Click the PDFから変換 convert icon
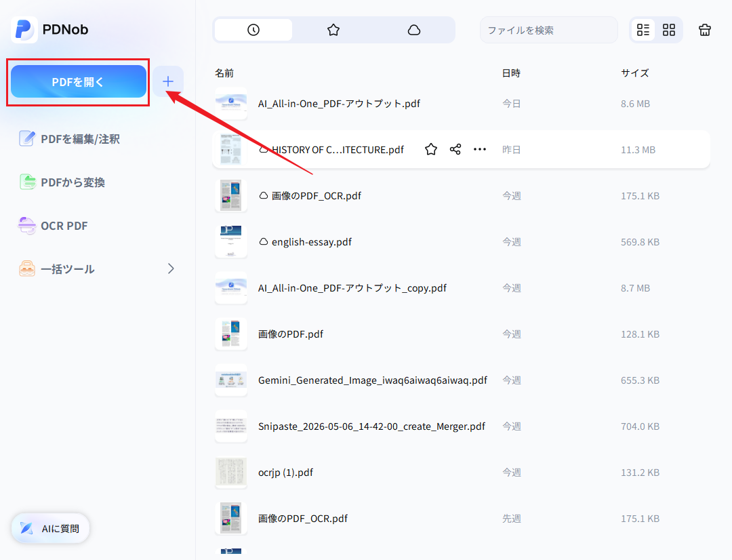Viewport: 732px width, 560px height. tap(27, 182)
